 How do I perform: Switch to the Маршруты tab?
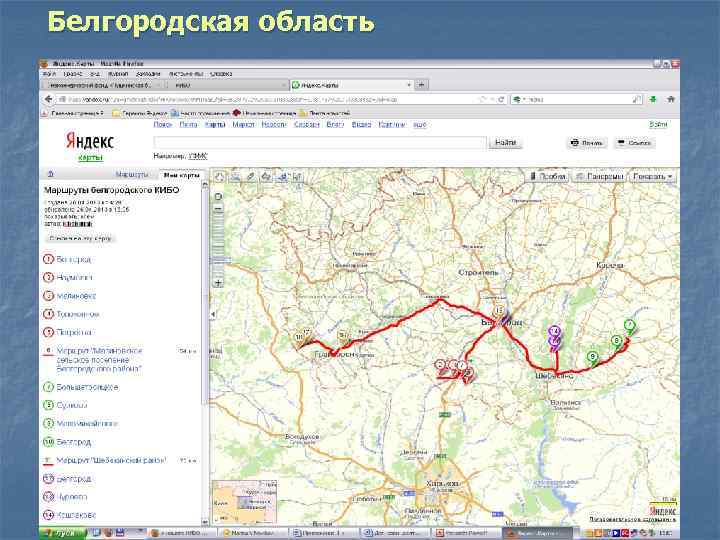tap(132, 175)
